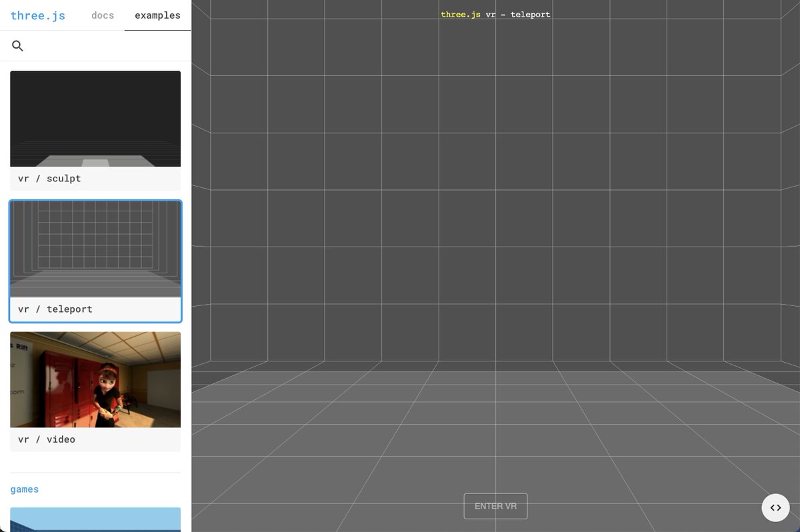Screen dimensions: 800x532
Task: Click the games section heading
Action: pos(25,489)
